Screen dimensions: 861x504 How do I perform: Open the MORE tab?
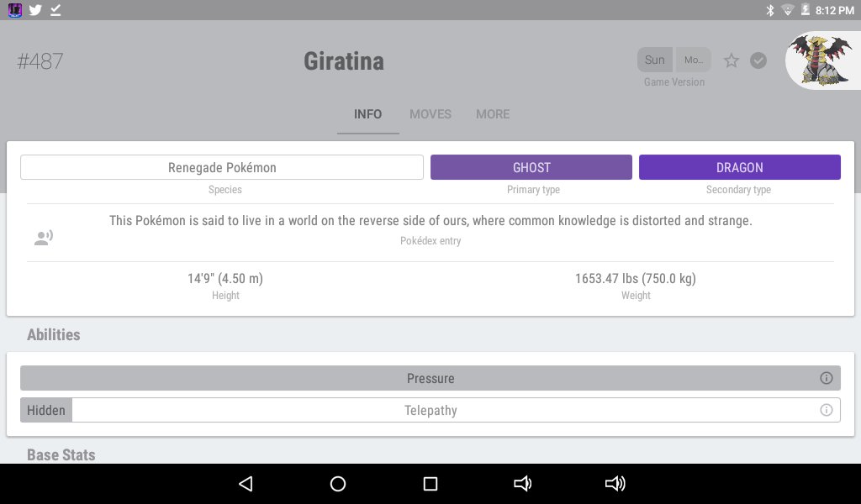[493, 114]
